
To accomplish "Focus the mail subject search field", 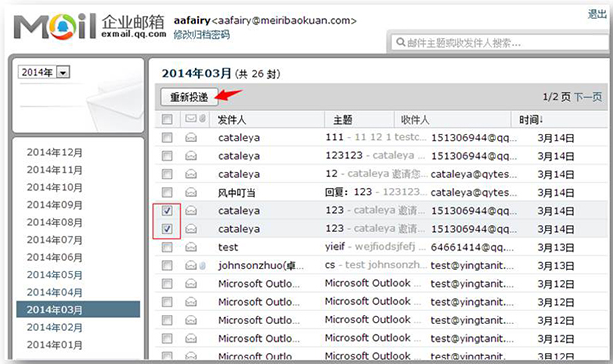I will (x=500, y=42).
